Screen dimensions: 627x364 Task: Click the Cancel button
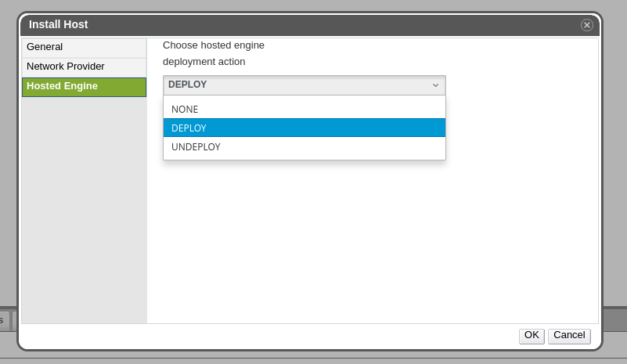[569, 335]
